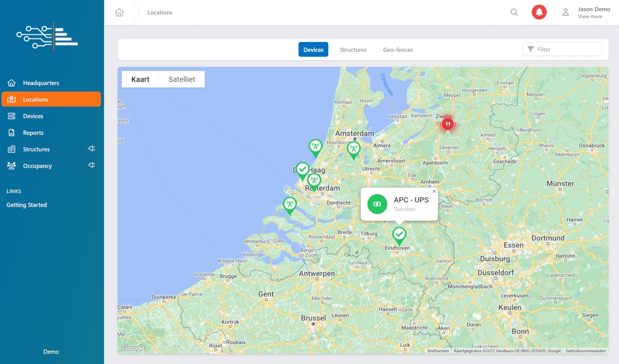
Task: Switch map to Satelliet view
Action: tap(182, 79)
